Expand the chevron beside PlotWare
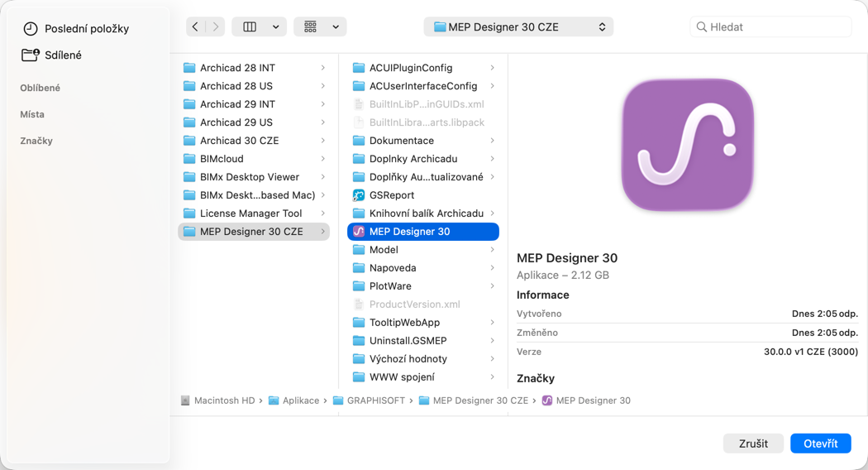This screenshot has width=868, height=470. 492,286
